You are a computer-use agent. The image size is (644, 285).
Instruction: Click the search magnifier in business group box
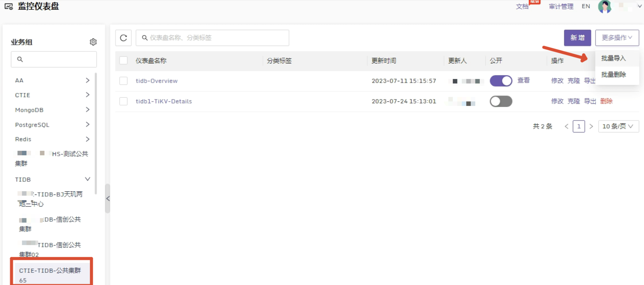(x=20, y=59)
